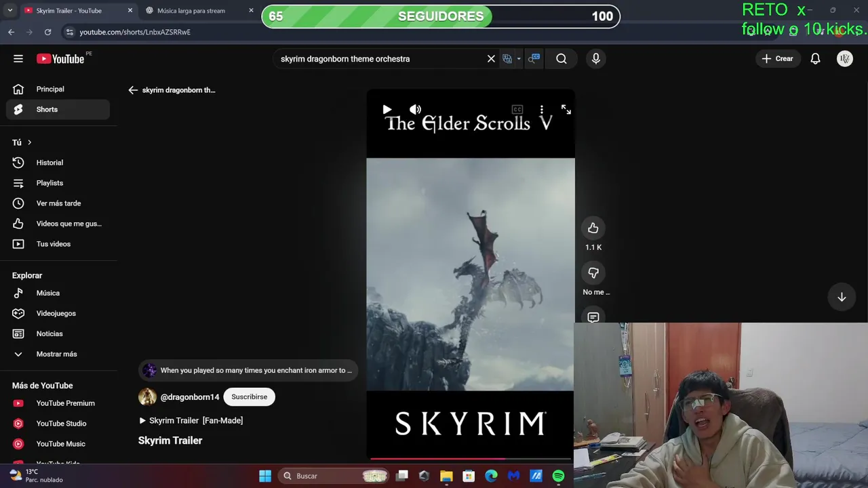
Task: Open the @dragonborn14 channel name
Action: click(190, 397)
